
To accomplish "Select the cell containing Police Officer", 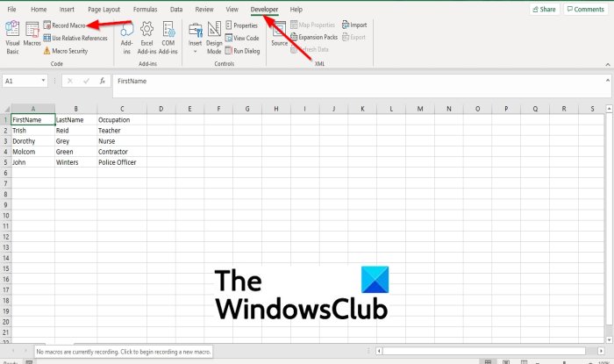I will coord(122,162).
